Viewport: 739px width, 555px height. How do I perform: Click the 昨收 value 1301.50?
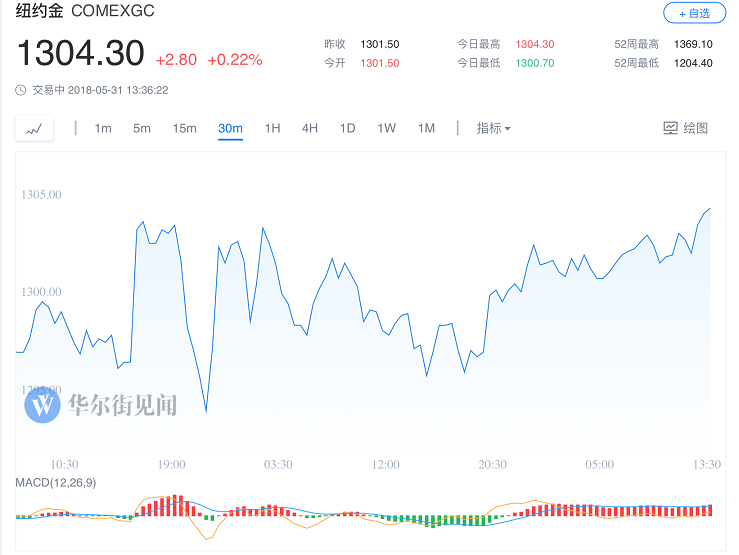pos(380,44)
